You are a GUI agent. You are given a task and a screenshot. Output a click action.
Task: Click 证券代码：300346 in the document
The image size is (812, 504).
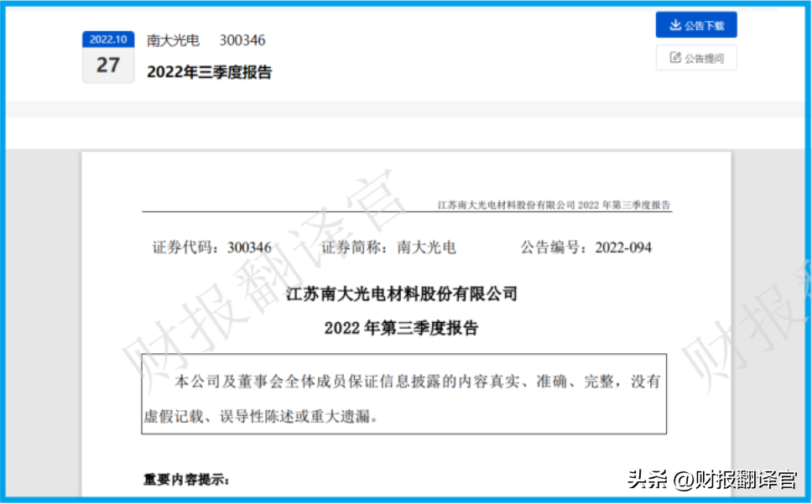[211, 247]
